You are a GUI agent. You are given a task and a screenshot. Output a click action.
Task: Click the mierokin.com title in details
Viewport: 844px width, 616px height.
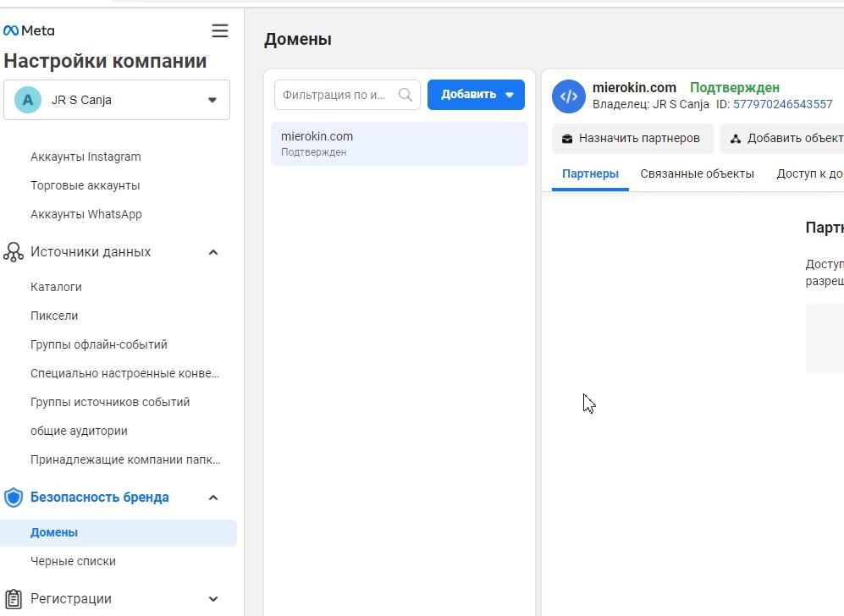(x=634, y=88)
